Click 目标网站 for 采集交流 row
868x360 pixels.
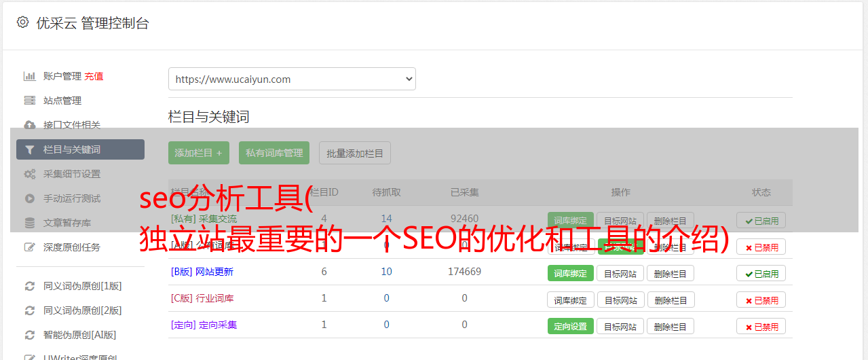[620, 220]
